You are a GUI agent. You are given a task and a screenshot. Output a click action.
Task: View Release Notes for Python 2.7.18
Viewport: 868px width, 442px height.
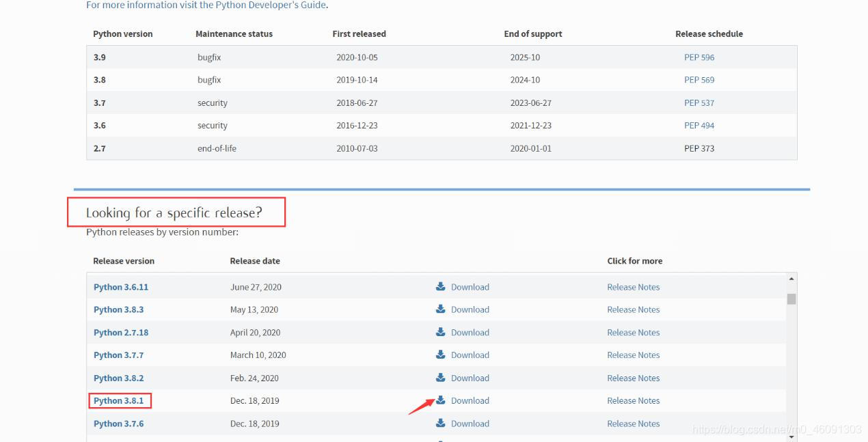[634, 333]
